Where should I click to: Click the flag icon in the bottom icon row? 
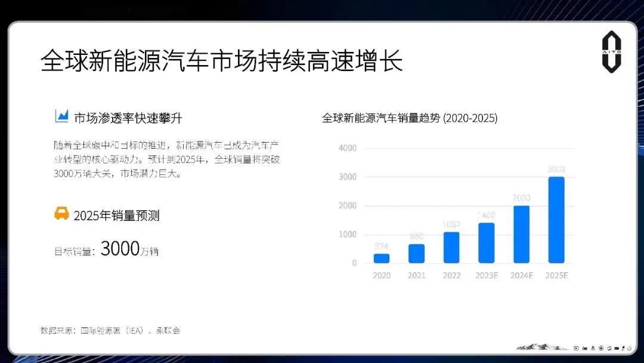pyautogui.click(x=623, y=347)
